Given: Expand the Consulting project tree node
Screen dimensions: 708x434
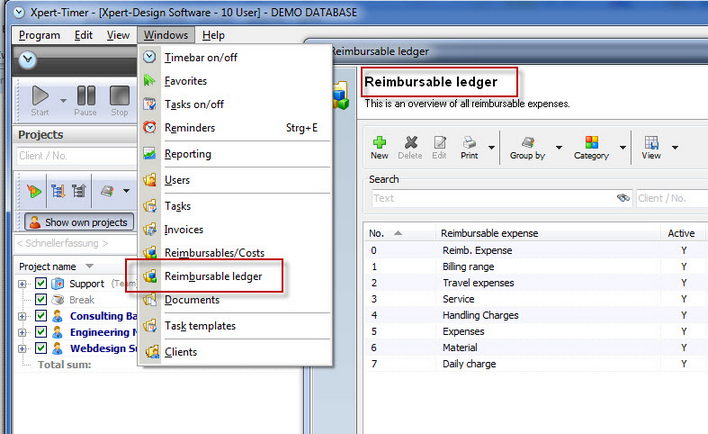Looking at the screenshot, I should [22, 316].
